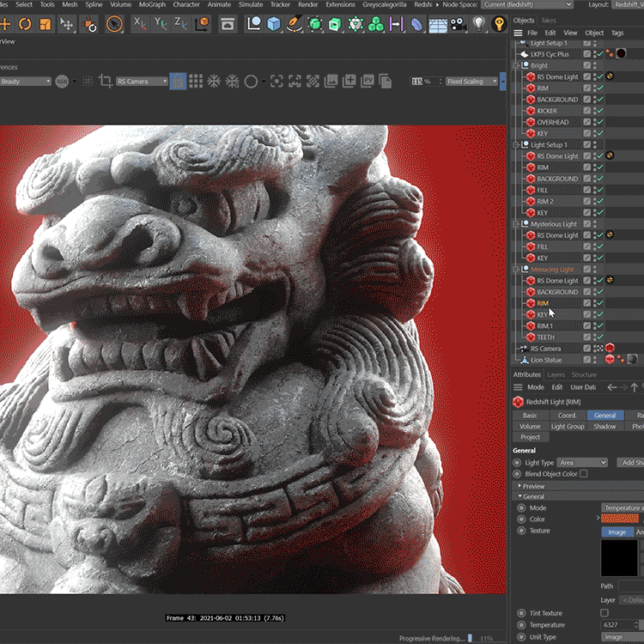Click the Redshift Light icon beside TEETH
This screenshot has height=644, width=644.
(530, 337)
